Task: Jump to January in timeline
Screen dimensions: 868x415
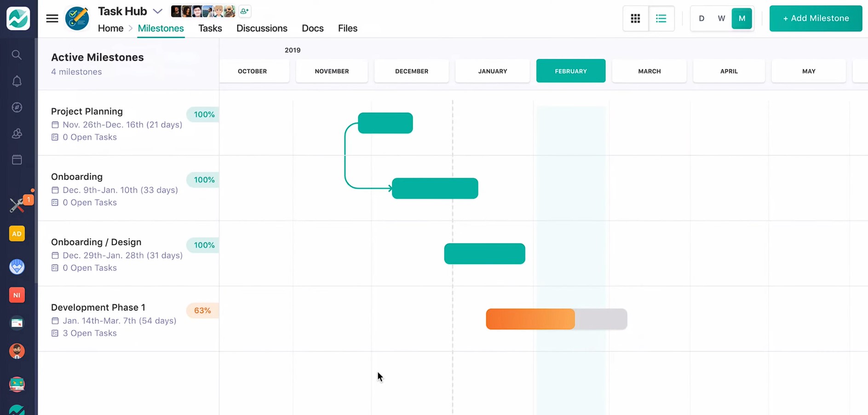Action: click(492, 71)
